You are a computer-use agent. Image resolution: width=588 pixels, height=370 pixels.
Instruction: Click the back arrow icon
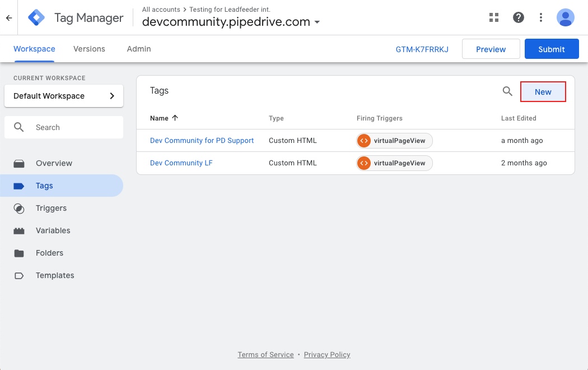point(9,17)
